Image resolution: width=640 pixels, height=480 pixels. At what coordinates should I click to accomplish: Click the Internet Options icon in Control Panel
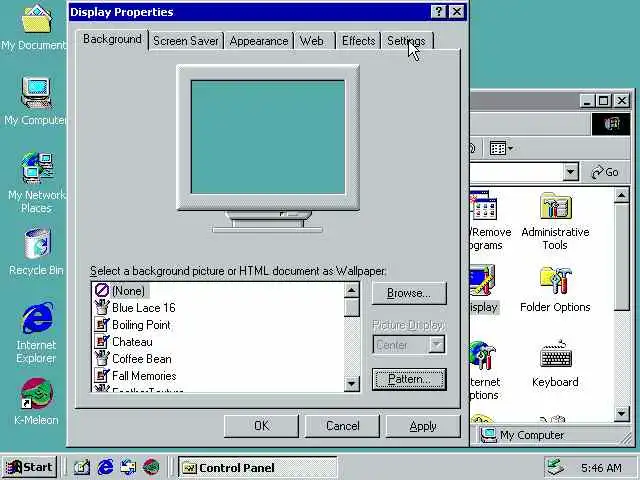[x=482, y=355]
